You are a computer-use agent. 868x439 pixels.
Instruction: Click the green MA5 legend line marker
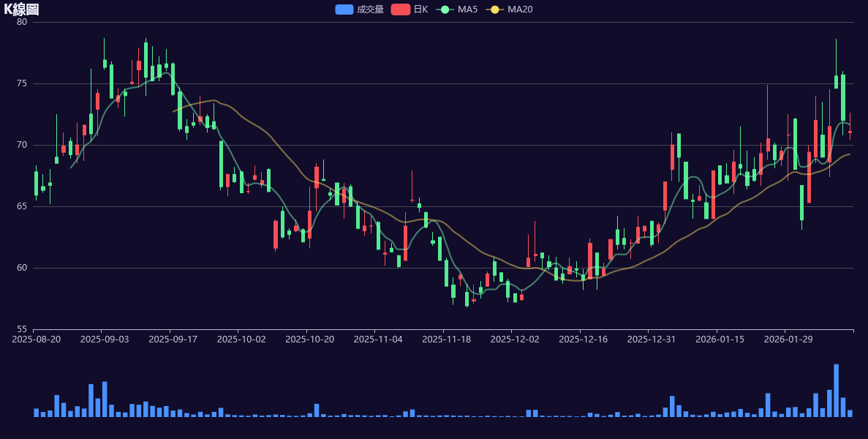click(445, 10)
